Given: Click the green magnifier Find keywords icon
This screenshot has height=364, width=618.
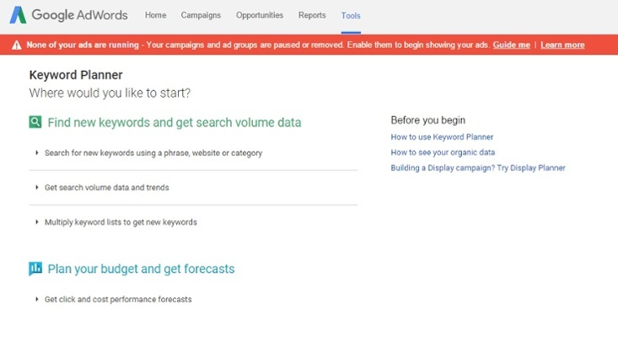Looking at the screenshot, I should coord(35,122).
